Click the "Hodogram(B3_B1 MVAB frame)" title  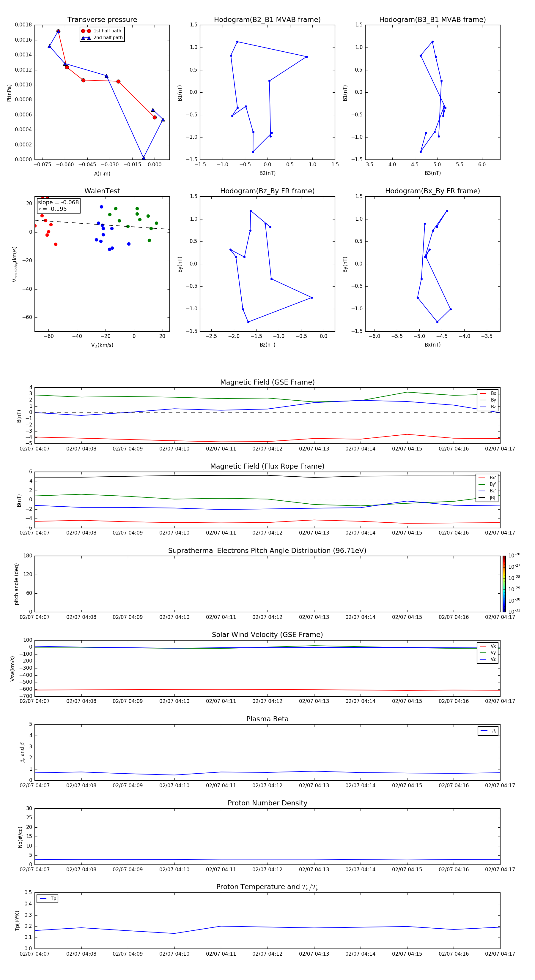432,20
